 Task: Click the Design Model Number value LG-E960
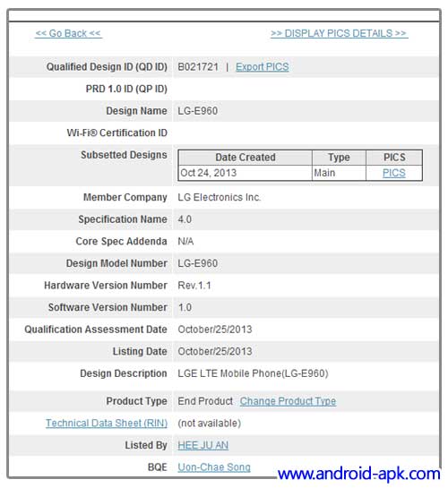(197, 263)
